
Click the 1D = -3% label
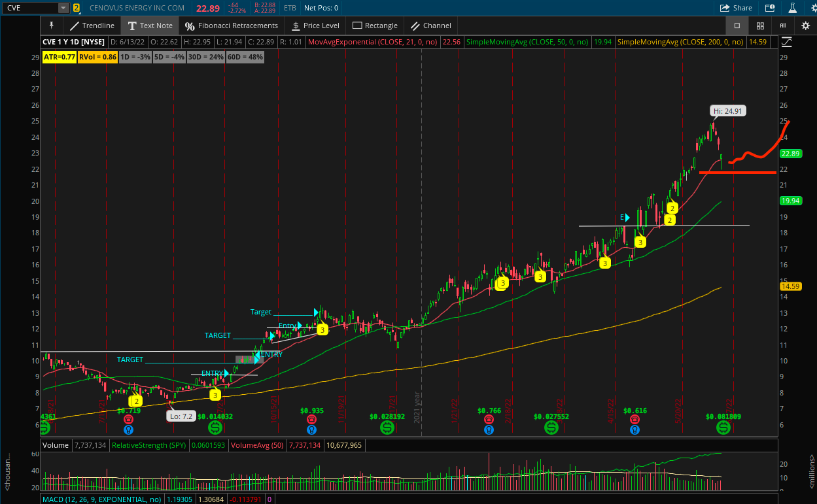[x=136, y=57]
